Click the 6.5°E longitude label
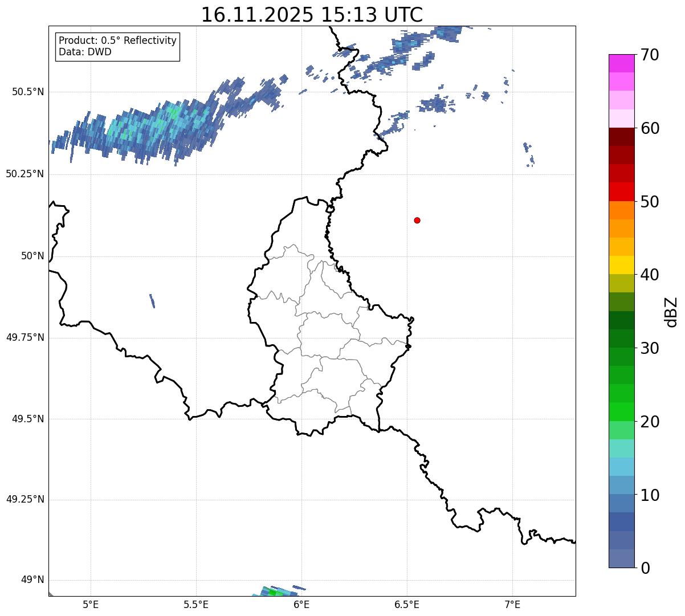Image resolution: width=685 pixels, height=616 pixels. coord(407,604)
